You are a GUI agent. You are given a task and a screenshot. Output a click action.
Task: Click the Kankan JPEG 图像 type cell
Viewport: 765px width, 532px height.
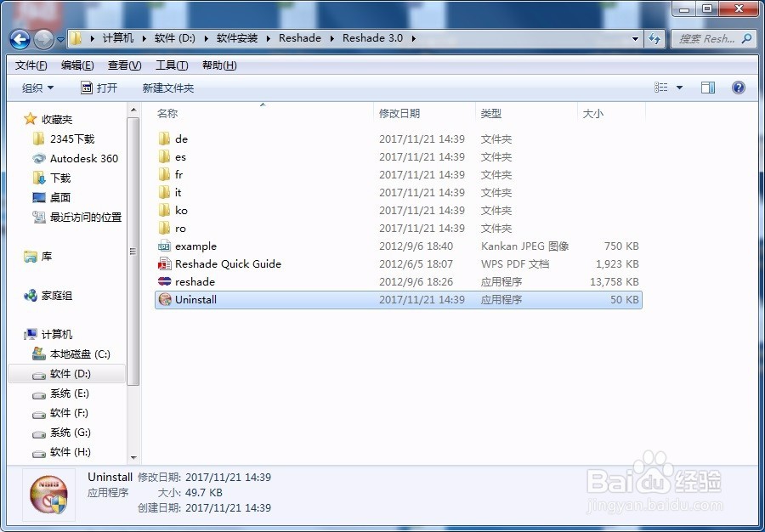(525, 246)
